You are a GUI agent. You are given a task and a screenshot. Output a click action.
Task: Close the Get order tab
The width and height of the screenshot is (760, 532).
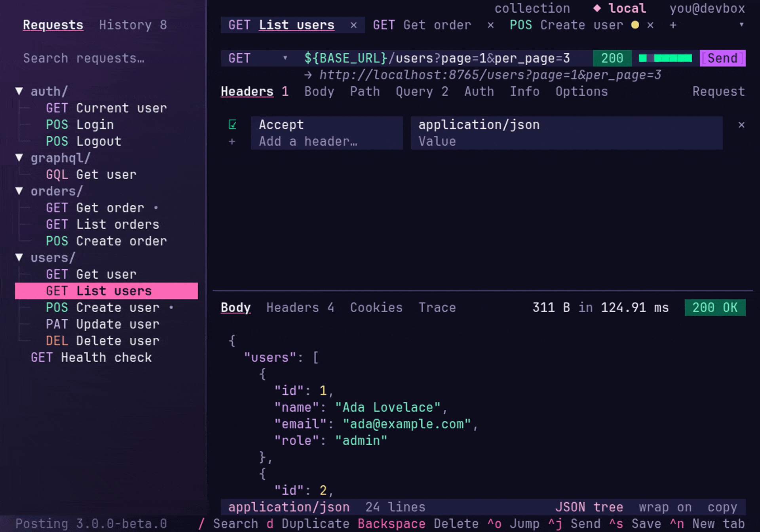(x=490, y=25)
